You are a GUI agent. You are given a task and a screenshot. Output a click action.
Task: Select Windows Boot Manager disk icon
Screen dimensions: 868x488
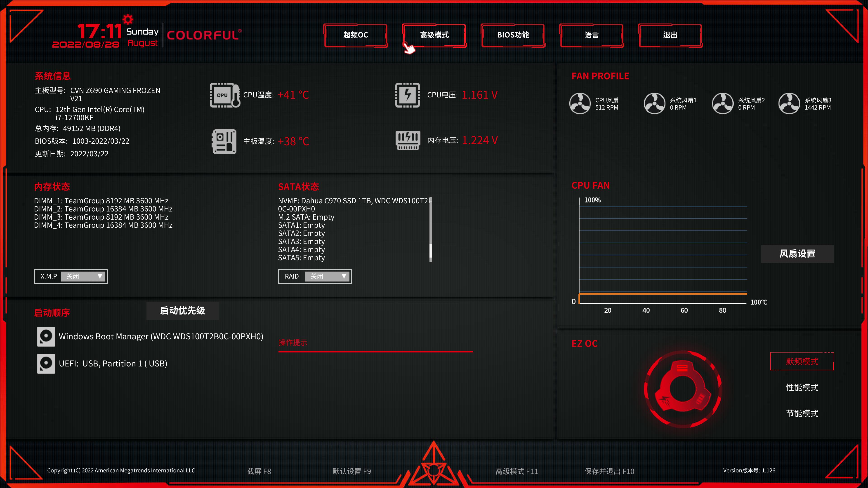[x=46, y=336]
